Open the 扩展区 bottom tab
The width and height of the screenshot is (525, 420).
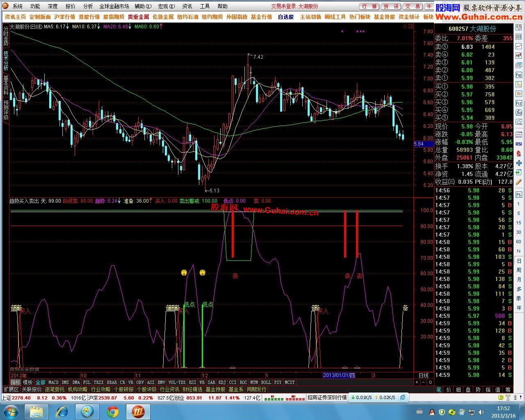click(x=11, y=389)
